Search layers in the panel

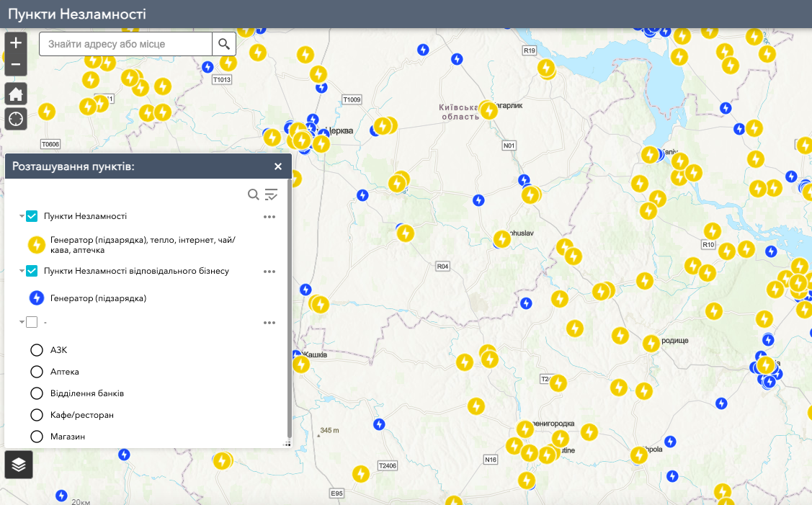254,195
